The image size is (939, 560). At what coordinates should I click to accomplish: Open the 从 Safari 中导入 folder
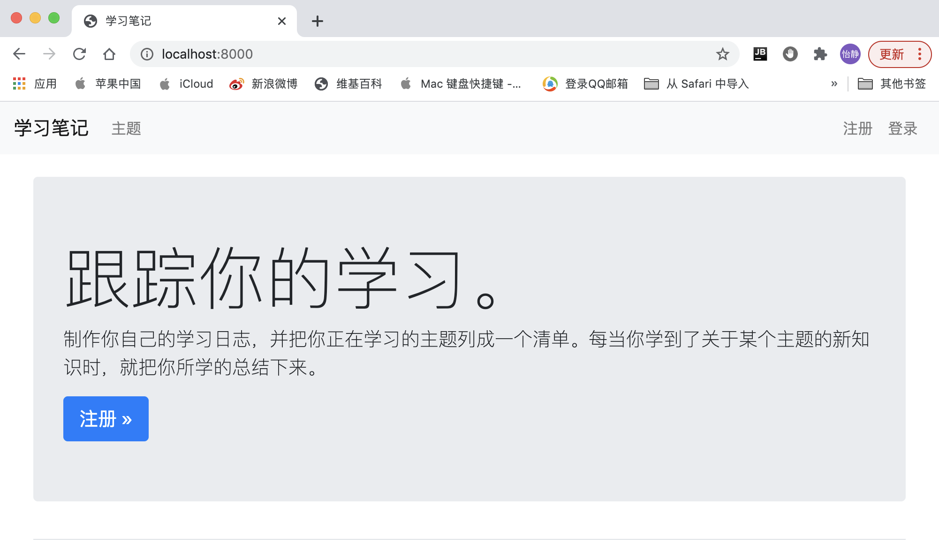(x=697, y=84)
